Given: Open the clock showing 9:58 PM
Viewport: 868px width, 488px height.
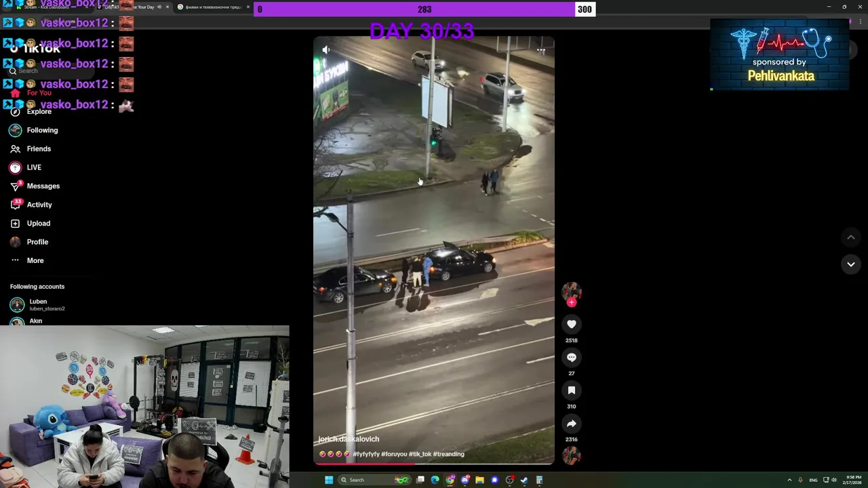Looking at the screenshot, I should pos(853,480).
